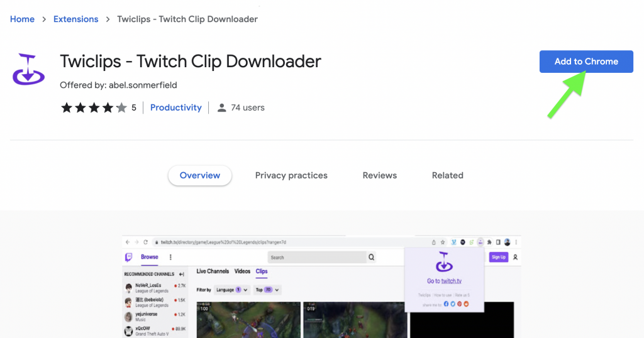The height and width of the screenshot is (338, 644).
Task: Click the Pinterest share icon in popup
Action: (x=460, y=304)
